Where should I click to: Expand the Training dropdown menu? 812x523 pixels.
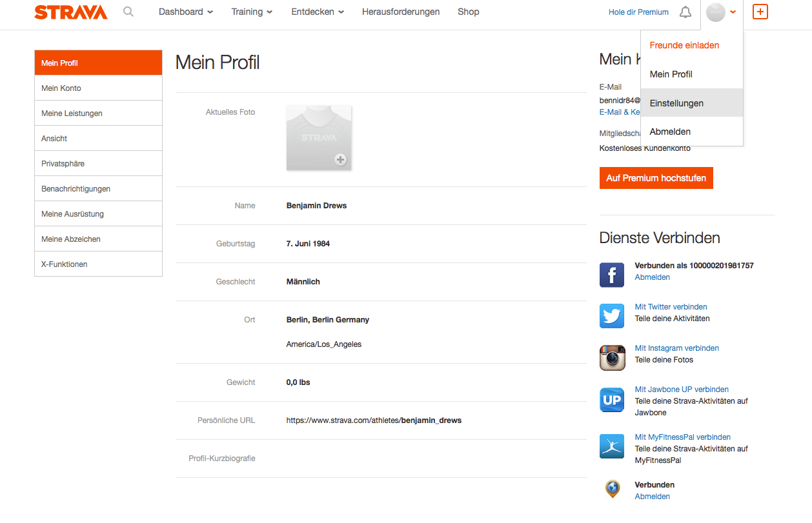tap(252, 12)
